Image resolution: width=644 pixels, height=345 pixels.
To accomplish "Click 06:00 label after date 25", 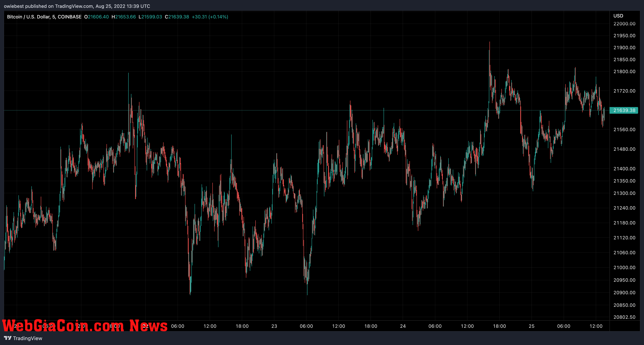I will [564, 326].
